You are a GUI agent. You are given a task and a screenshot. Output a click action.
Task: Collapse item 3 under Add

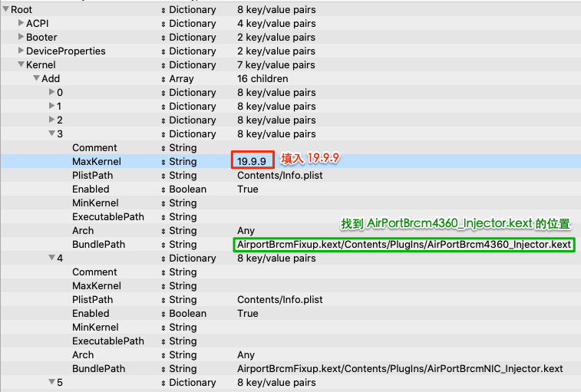click(52, 133)
